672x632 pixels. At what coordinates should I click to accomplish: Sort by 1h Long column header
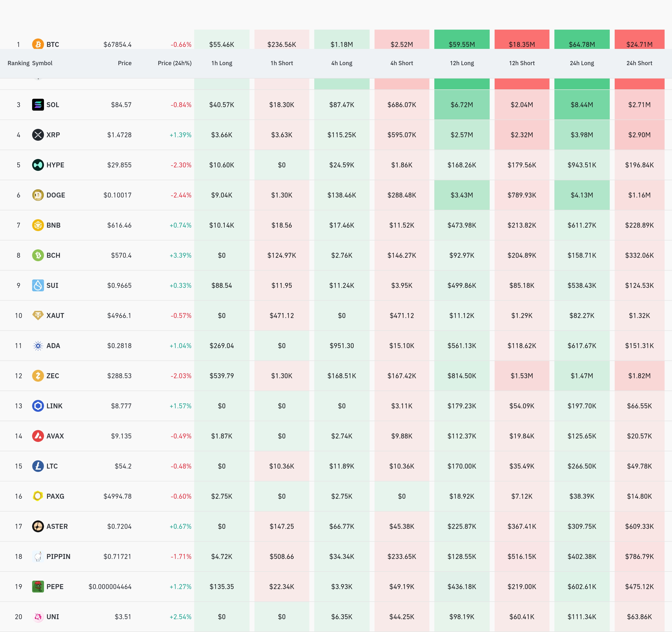(222, 63)
